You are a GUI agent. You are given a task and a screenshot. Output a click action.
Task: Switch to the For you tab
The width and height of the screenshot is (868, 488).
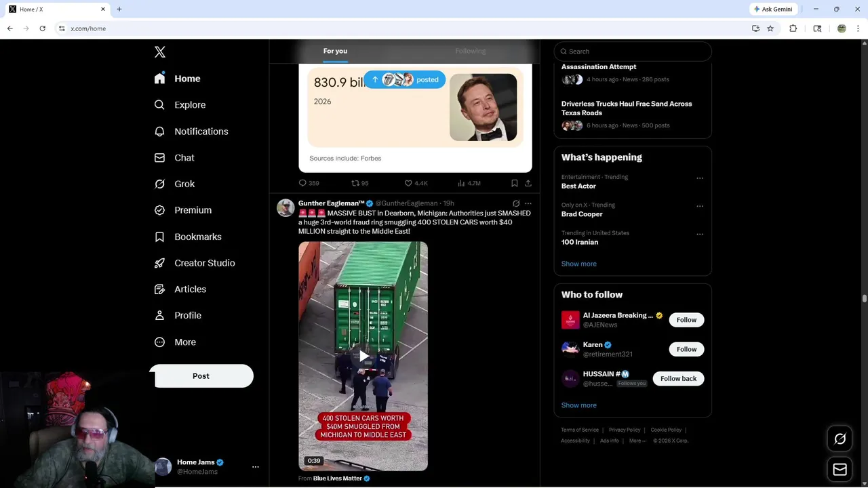[x=335, y=51]
